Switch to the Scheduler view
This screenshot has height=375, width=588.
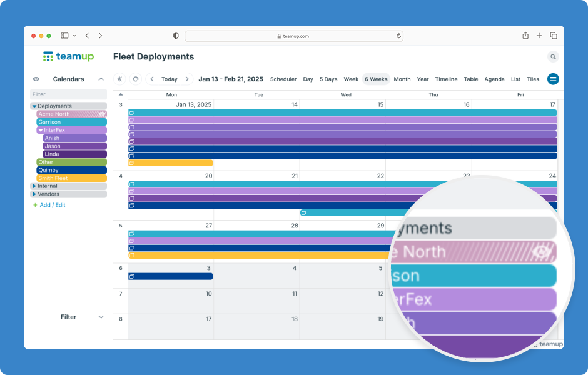coord(283,79)
